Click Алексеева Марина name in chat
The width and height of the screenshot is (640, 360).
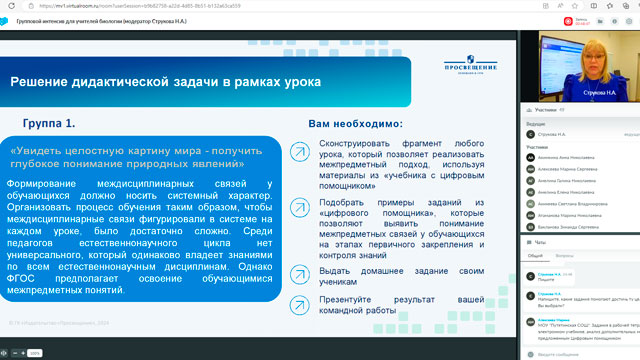(x=553, y=320)
